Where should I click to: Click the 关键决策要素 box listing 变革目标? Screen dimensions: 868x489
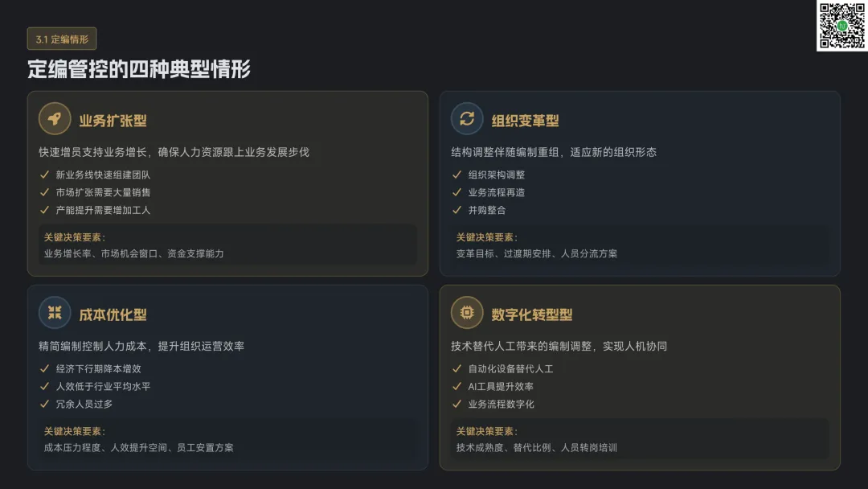640,244
